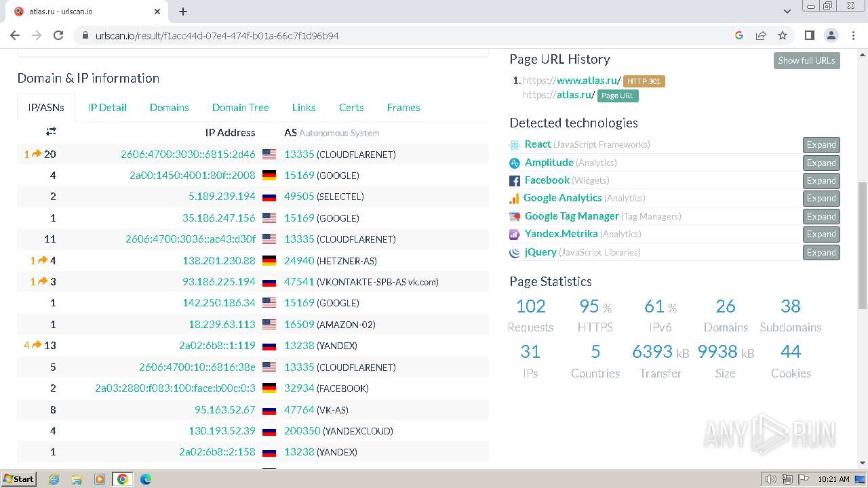Open Microsoft Edge from the taskbar
Viewport: 868px width, 488px height.
click(x=145, y=479)
